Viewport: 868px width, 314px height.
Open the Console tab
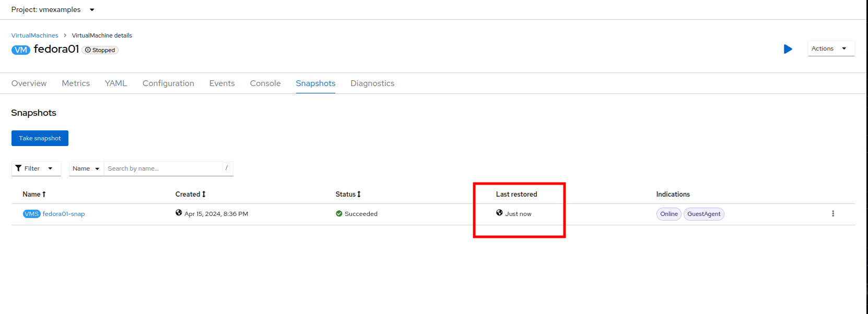[x=265, y=83]
